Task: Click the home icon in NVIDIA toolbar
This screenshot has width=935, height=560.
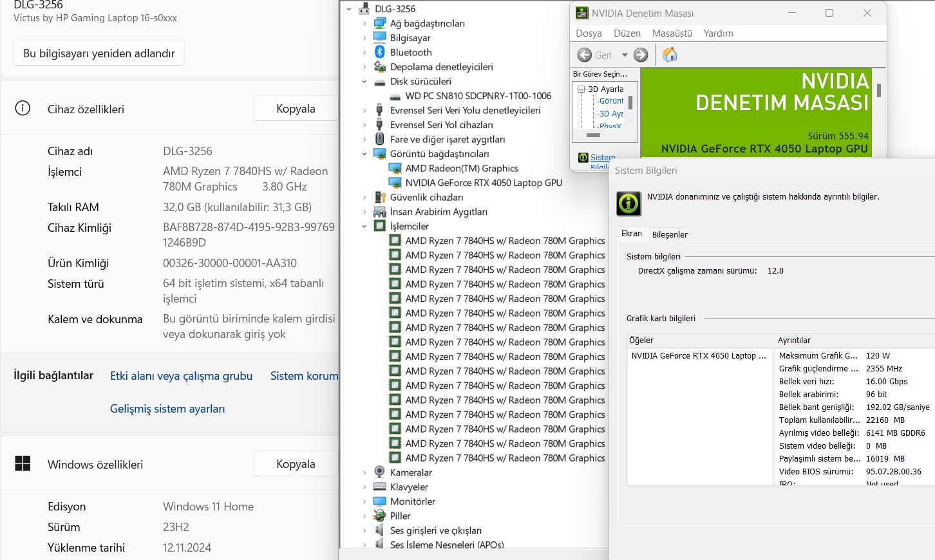Action: click(x=670, y=55)
